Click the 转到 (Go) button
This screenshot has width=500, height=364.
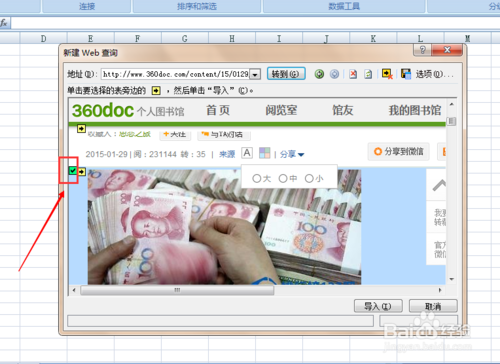click(286, 74)
